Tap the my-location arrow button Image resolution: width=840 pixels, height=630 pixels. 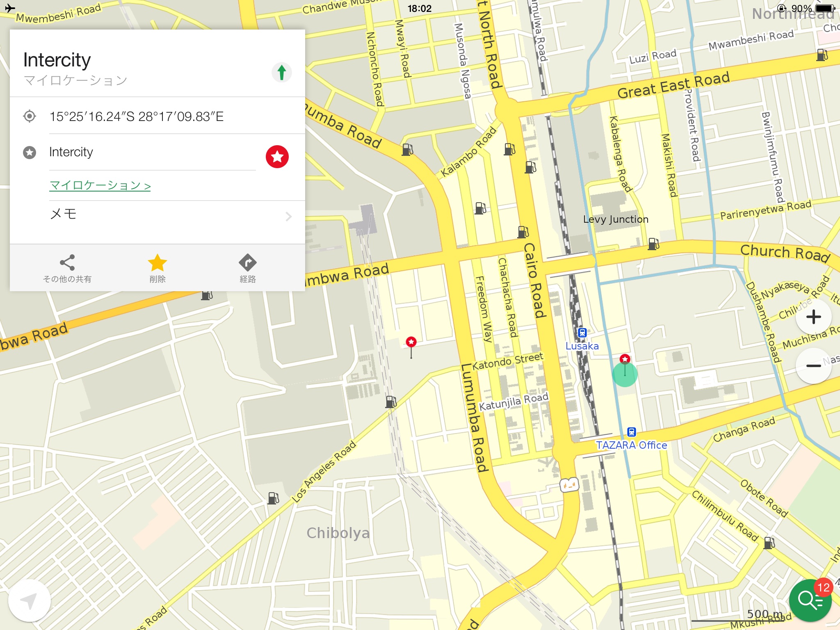(x=29, y=601)
